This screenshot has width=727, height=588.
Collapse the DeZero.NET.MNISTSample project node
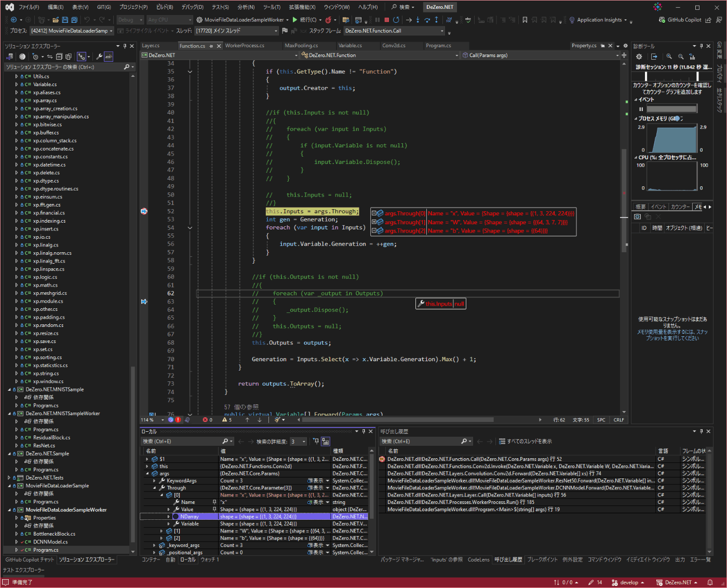pyautogui.click(x=9, y=390)
